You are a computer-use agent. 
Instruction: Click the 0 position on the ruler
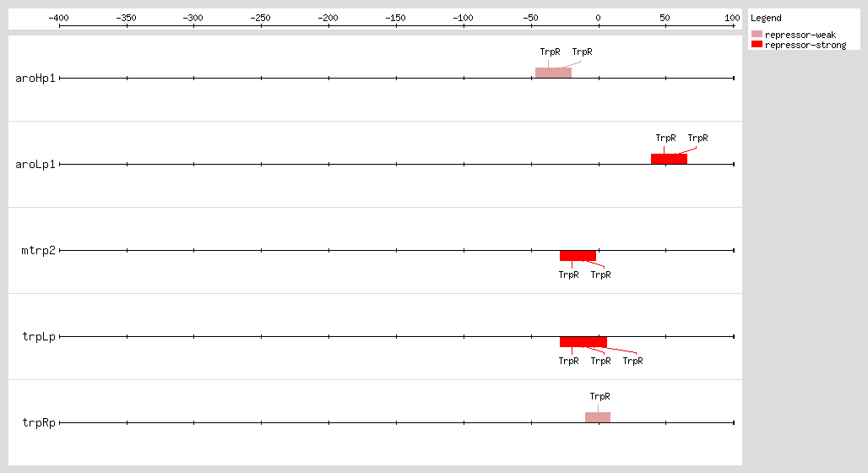pos(599,19)
